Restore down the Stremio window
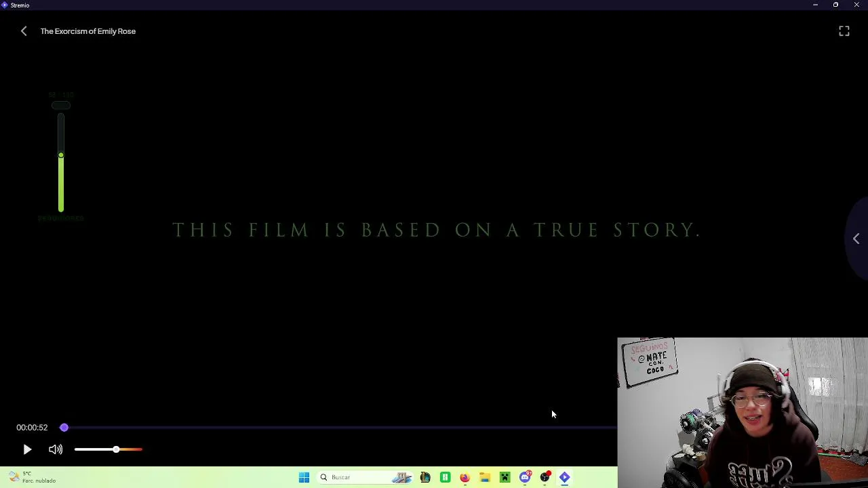 pyautogui.click(x=835, y=5)
